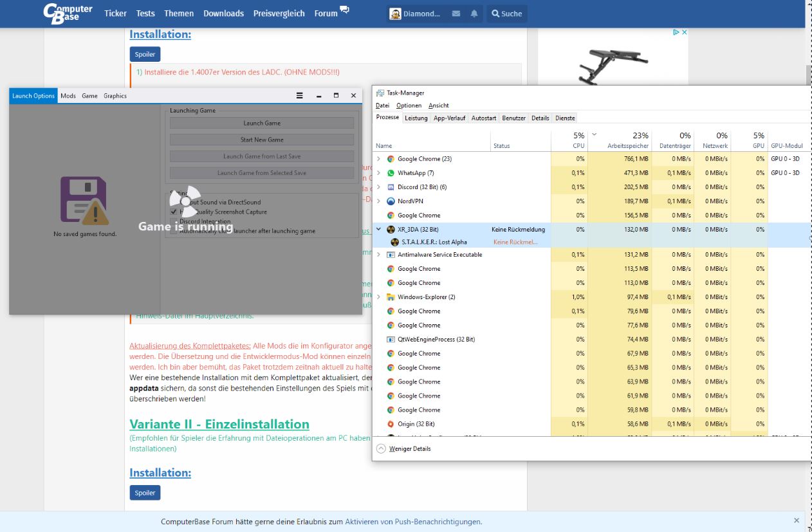The height and width of the screenshot is (532, 812).
Task: Click the Discord process icon
Action: pos(391,187)
